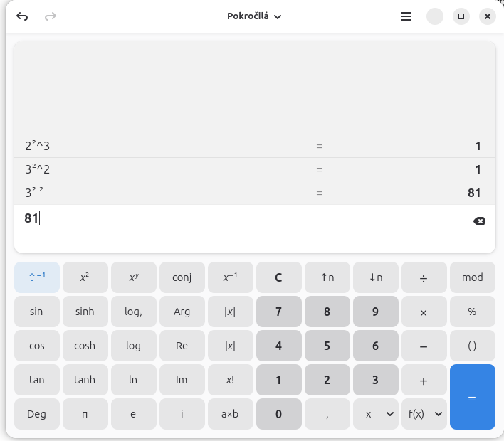This screenshot has height=441, width=504.
Task: Expand the x variable dropdown
Action: click(375, 414)
